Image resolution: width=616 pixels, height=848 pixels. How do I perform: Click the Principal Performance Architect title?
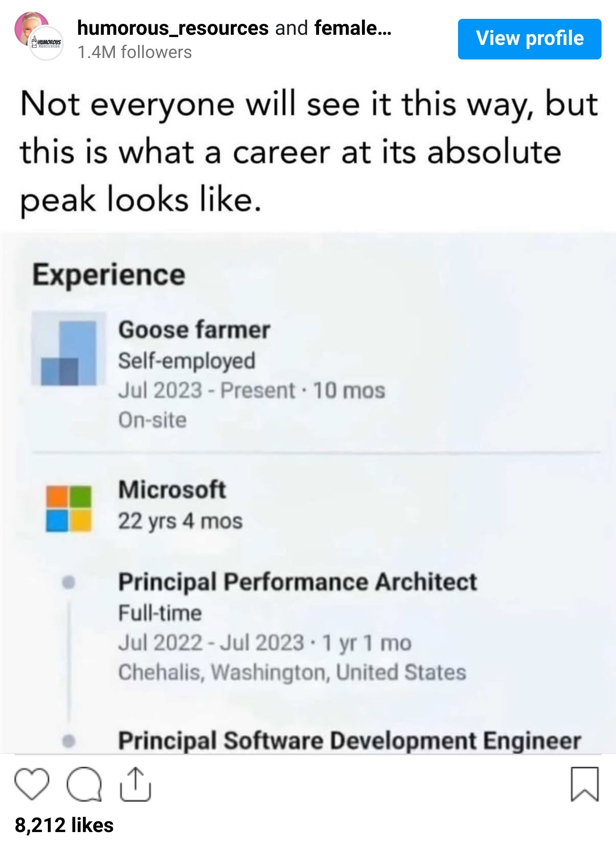pos(297,582)
